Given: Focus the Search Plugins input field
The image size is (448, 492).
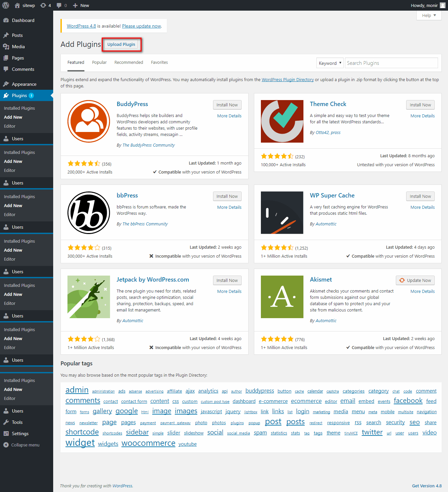Looking at the screenshot, I should click(392, 63).
